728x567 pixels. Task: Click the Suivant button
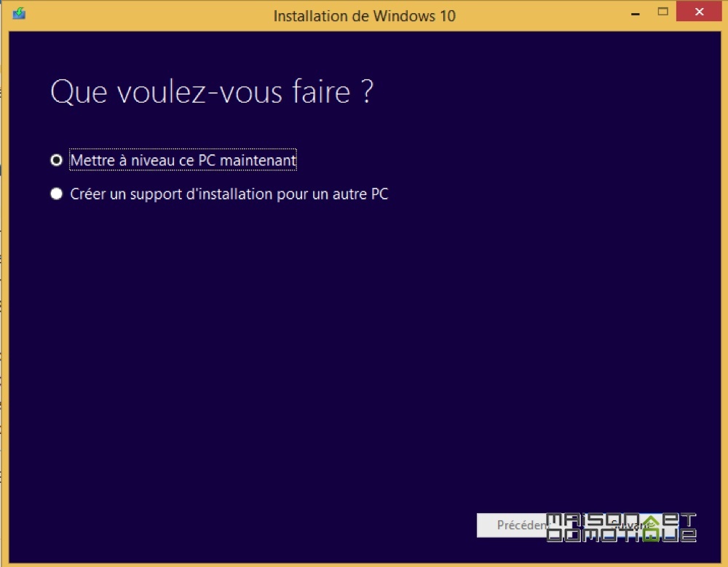633,526
